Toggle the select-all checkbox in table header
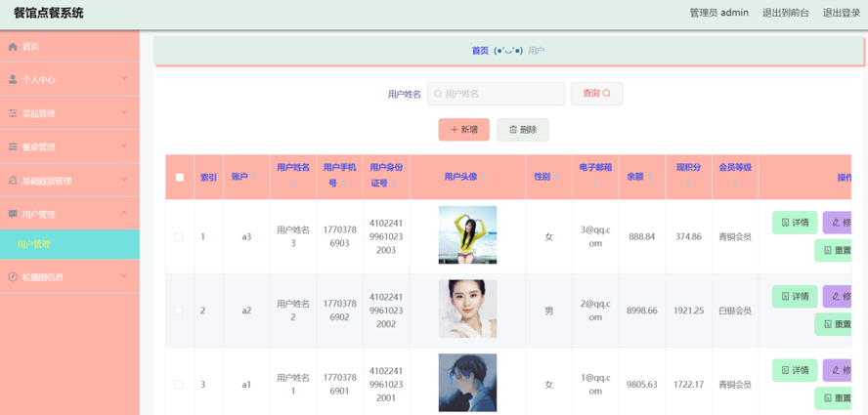This screenshot has height=415, width=868. coord(179,178)
